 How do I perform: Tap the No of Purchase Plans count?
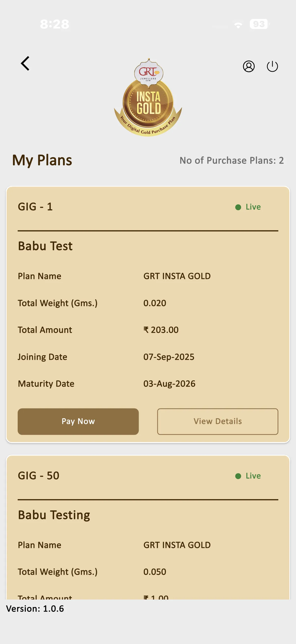[231, 160]
